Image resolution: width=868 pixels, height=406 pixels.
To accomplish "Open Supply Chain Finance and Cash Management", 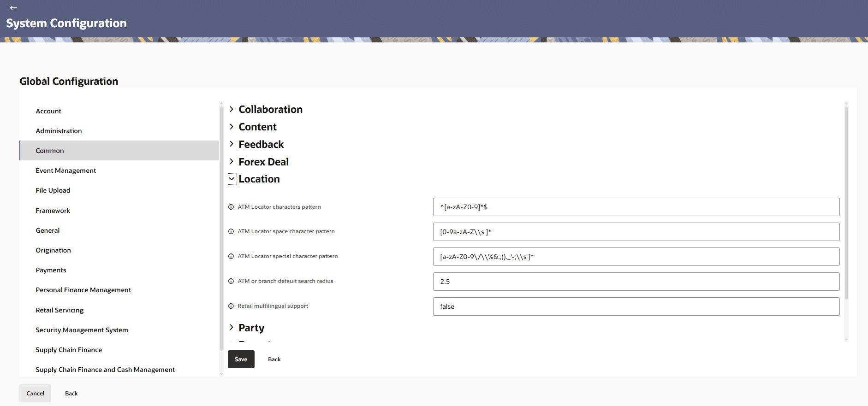I will [x=119, y=370].
